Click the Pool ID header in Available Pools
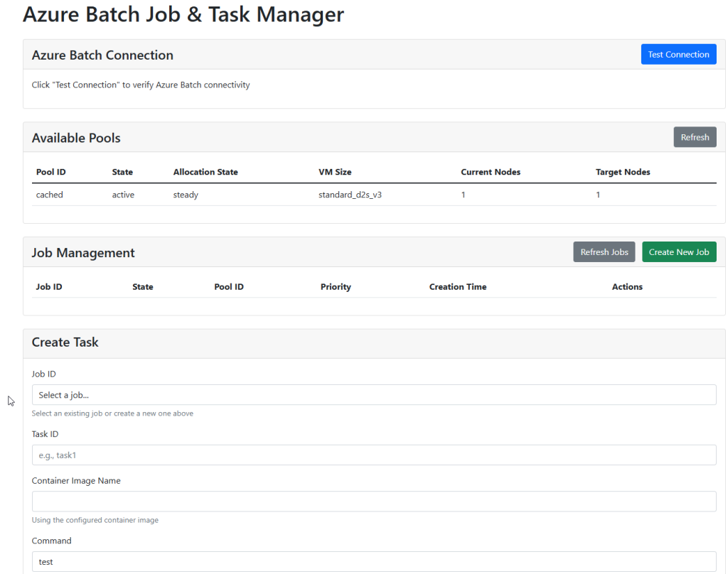Screen dimensions: 728x574 coord(51,172)
